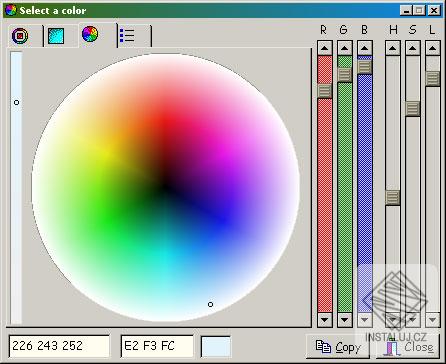Click the marker on the color wheel
Viewport: 446px width, 364px height.
click(210, 304)
